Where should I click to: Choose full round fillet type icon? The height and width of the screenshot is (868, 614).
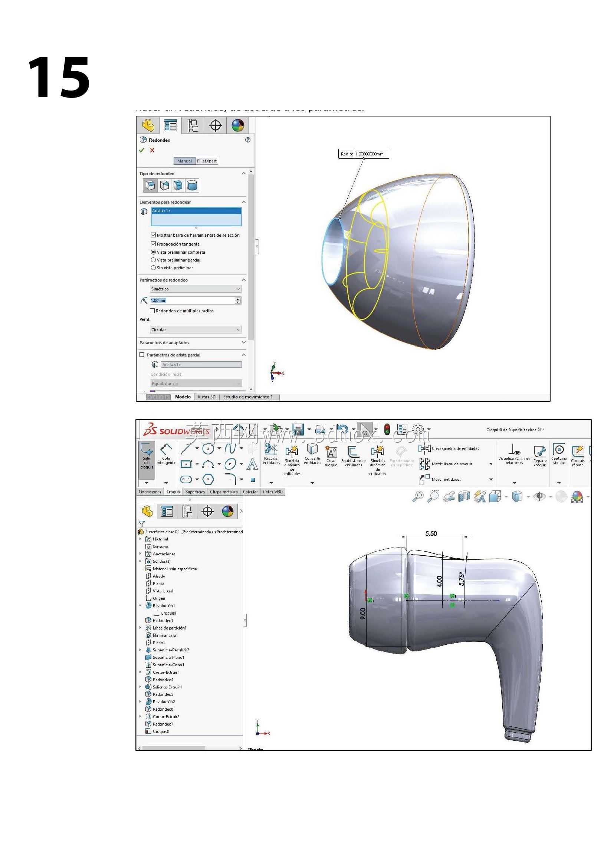pos(192,185)
